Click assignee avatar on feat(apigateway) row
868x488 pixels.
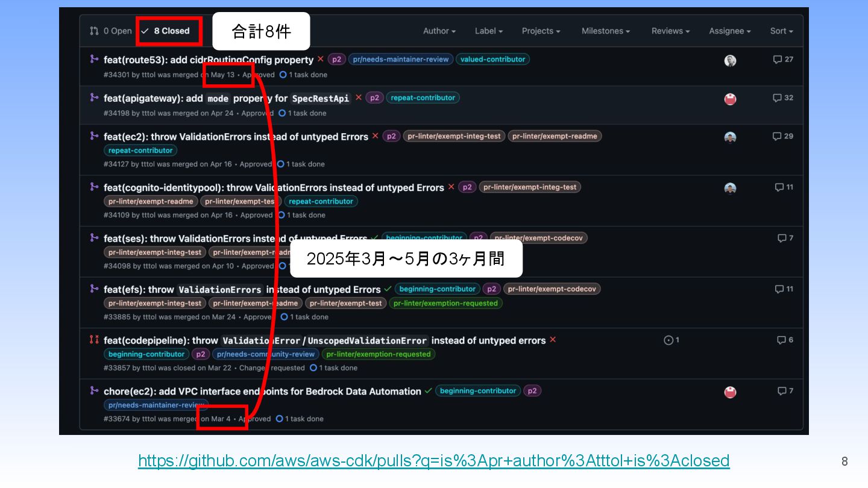[730, 99]
